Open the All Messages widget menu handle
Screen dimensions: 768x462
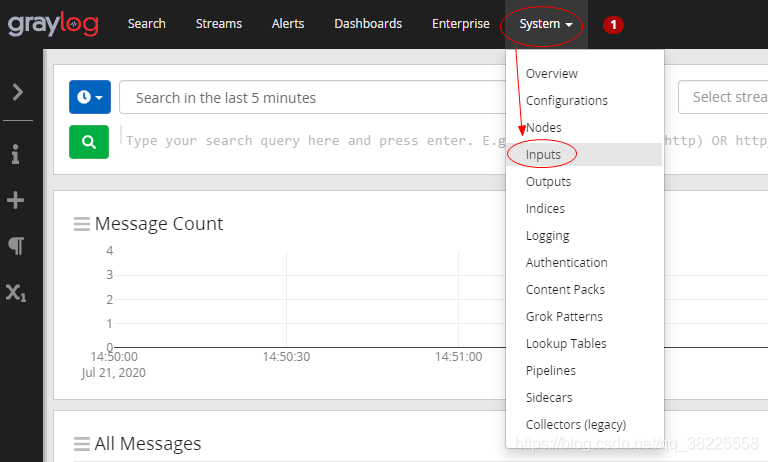pos(82,444)
